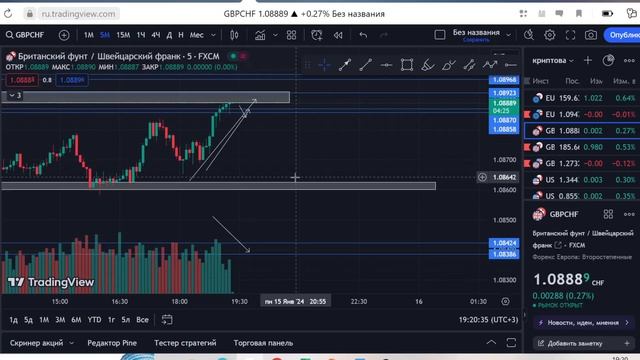
Task: Select the Мес monthly timeframe
Action: (x=196, y=35)
